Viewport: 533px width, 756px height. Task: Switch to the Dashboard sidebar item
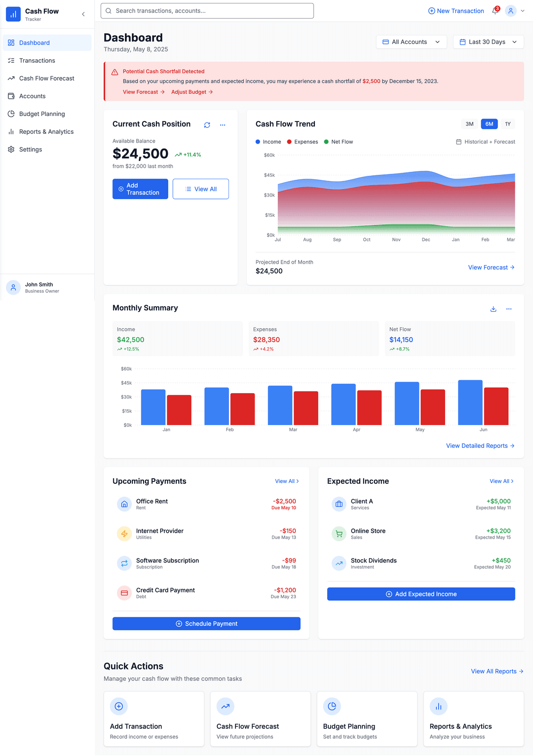[x=34, y=42]
